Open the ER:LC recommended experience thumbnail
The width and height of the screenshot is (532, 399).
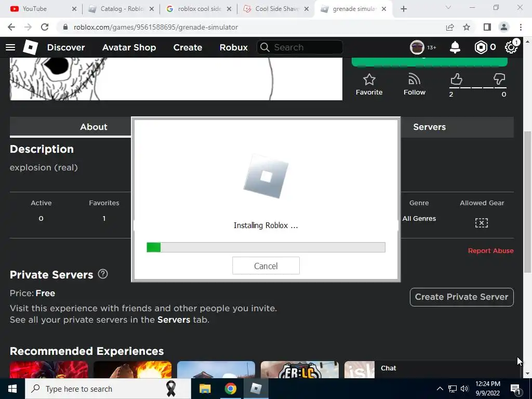[300, 369]
